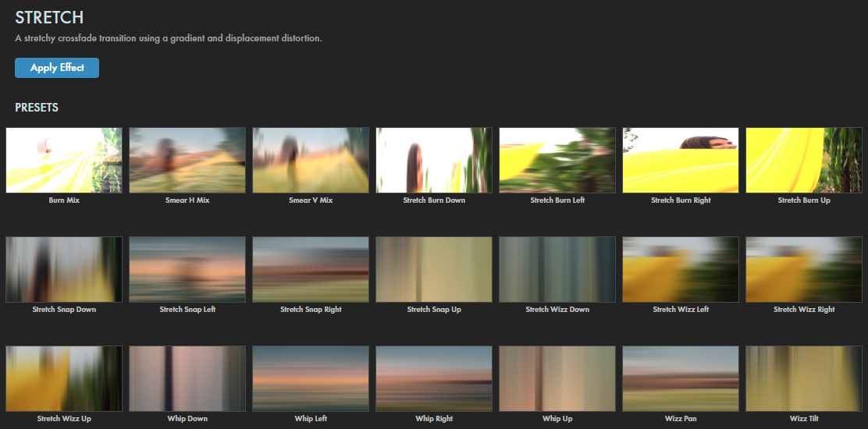This screenshot has width=868, height=429.
Task: Click the STRETCH effect title
Action: (x=49, y=18)
